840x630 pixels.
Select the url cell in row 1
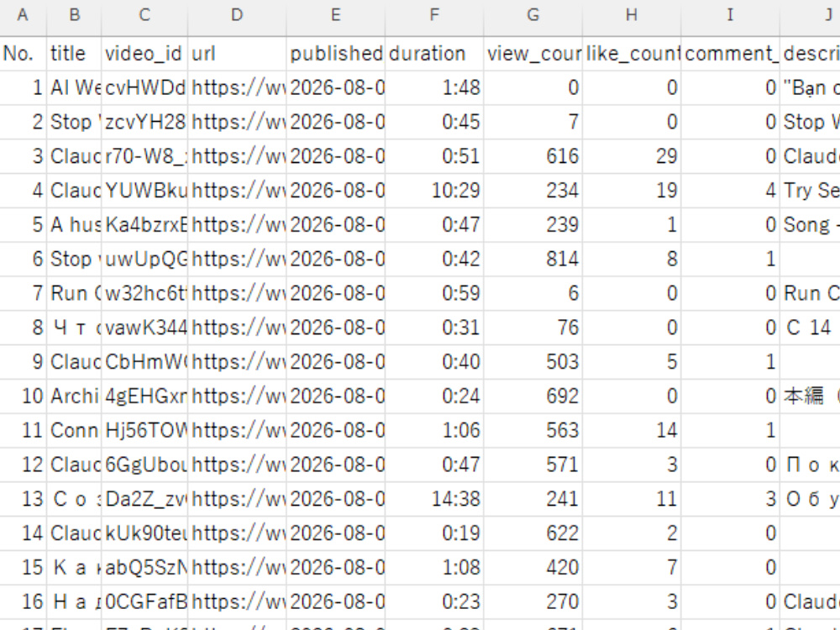tap(238, 87)
